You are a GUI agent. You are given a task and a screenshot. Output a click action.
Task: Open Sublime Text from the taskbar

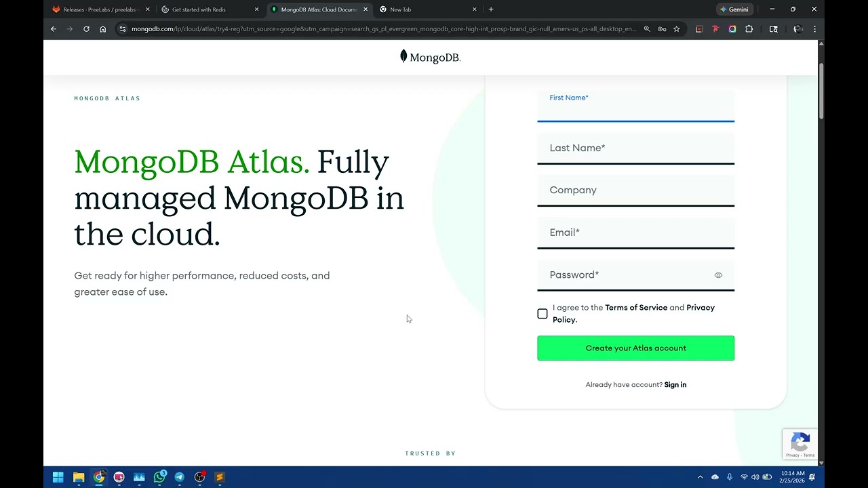220,477
